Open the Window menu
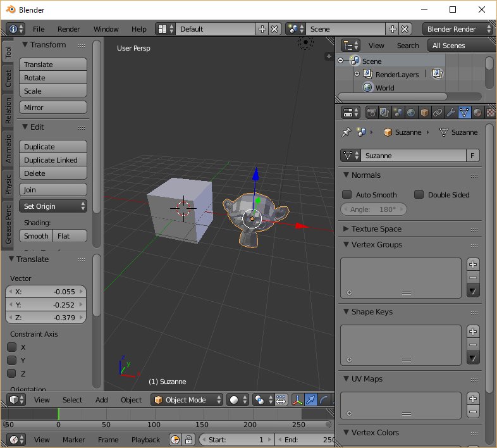Viewport: 497px width, 448px height. pyautogui.click(x=106, y=29)
